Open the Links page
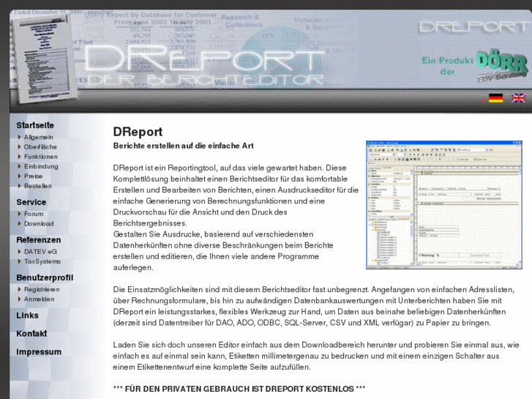 [x=28, y=316]
